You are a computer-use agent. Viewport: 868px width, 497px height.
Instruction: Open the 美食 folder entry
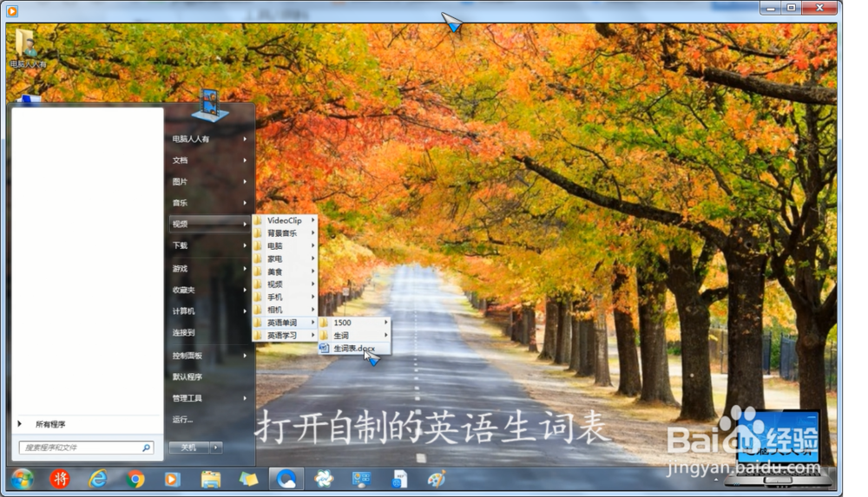285,271
